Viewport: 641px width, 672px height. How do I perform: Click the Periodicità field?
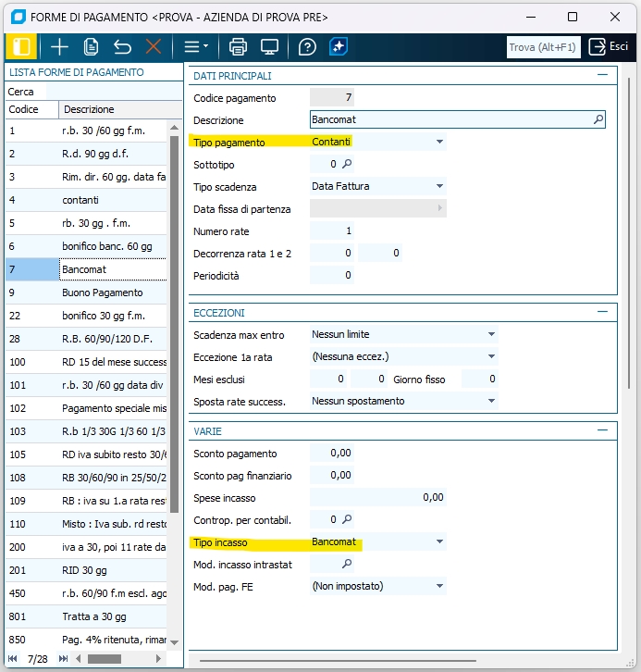click(331, 275)
